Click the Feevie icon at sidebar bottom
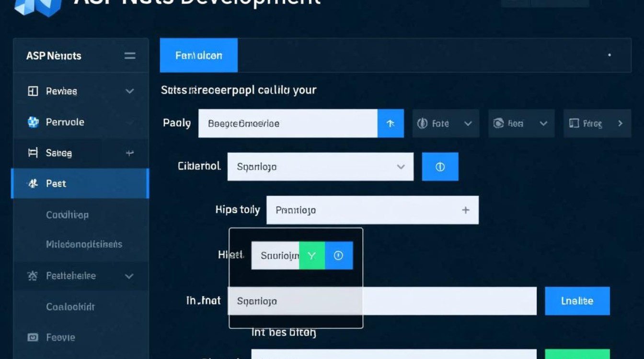 pyautogui.click(x=33, y=337)
